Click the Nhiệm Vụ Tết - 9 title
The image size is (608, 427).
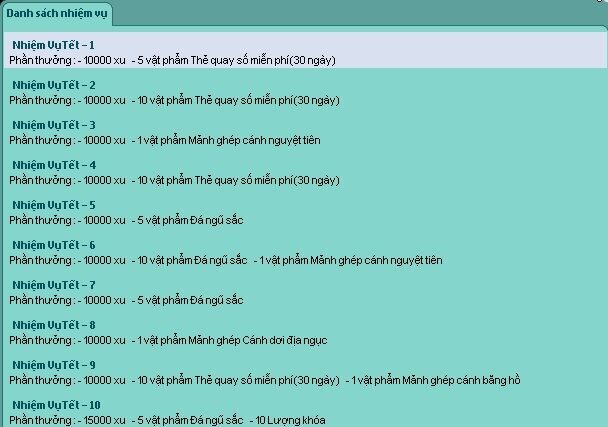(54, 365)
